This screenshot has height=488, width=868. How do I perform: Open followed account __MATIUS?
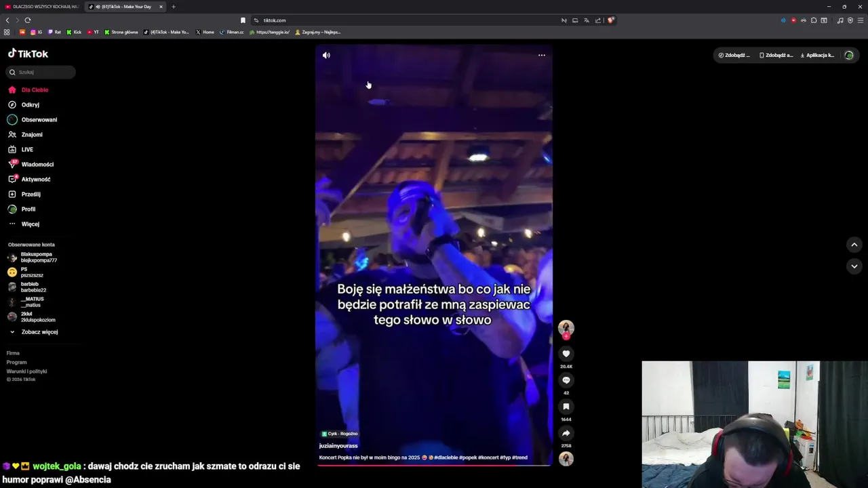(26, 302)
